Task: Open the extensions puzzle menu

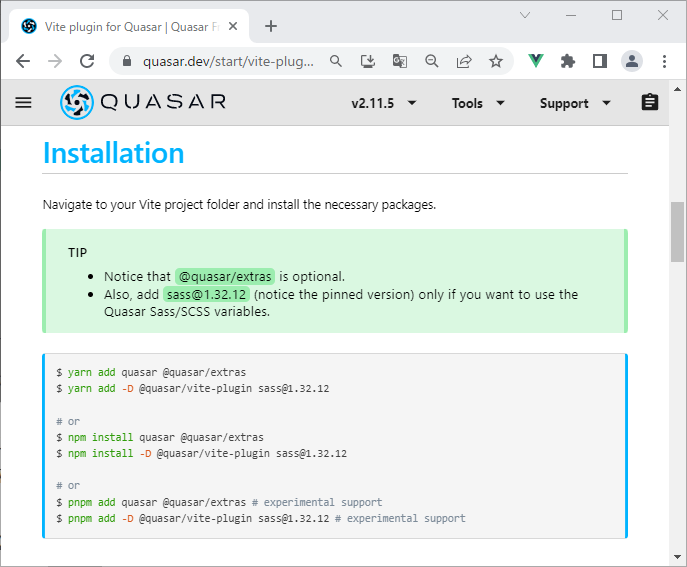Action: point(567,61)
